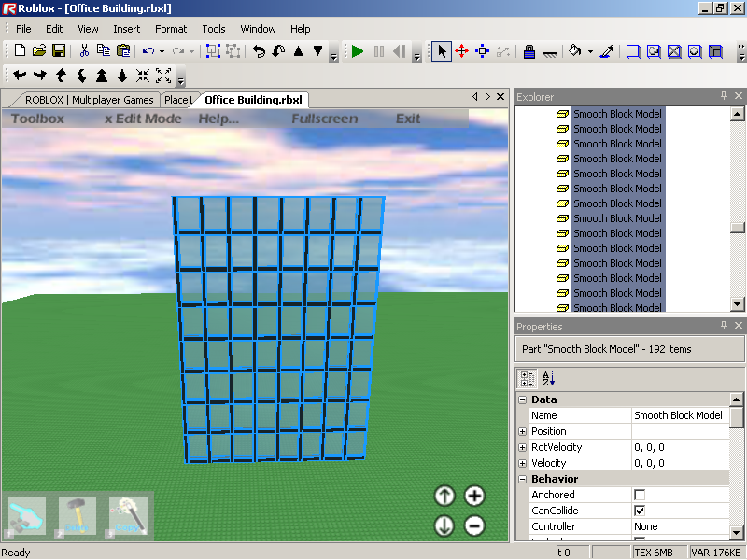Click the green Run play button
747x560 pixels.
click(358, 51)
